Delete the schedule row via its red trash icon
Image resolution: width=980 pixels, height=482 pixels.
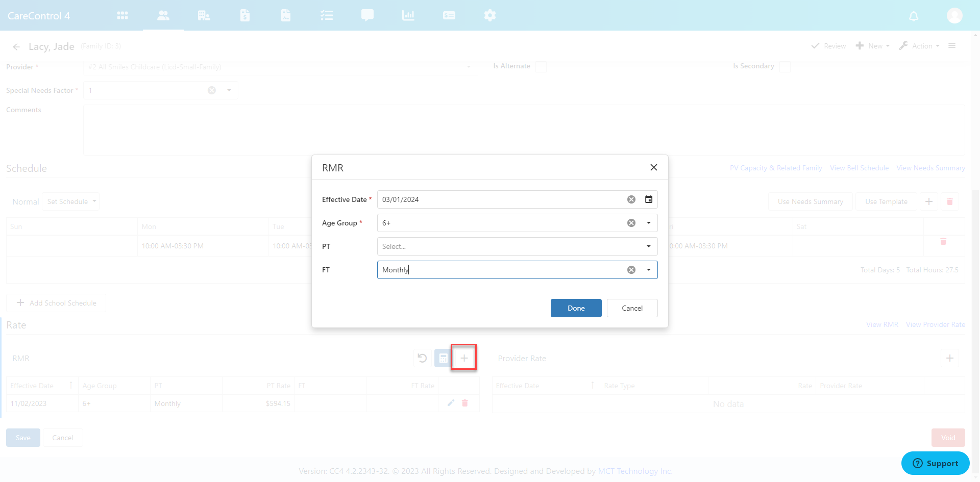click(943, 241)
